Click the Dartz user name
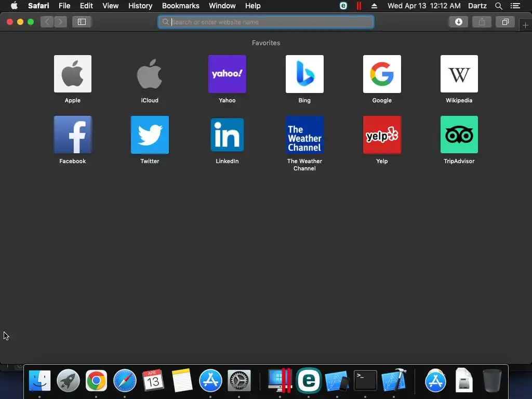This screenshot has width=532, height=399. coord(477,6)
